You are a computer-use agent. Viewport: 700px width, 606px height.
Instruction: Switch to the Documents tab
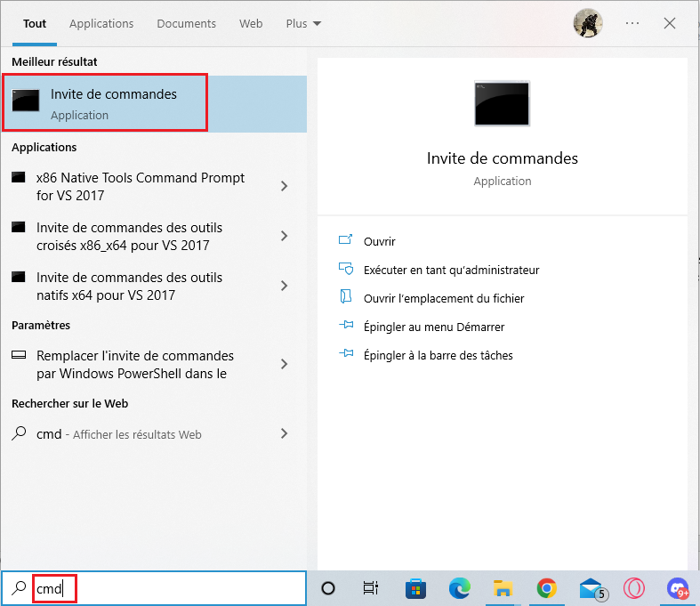tap(186, 24)
